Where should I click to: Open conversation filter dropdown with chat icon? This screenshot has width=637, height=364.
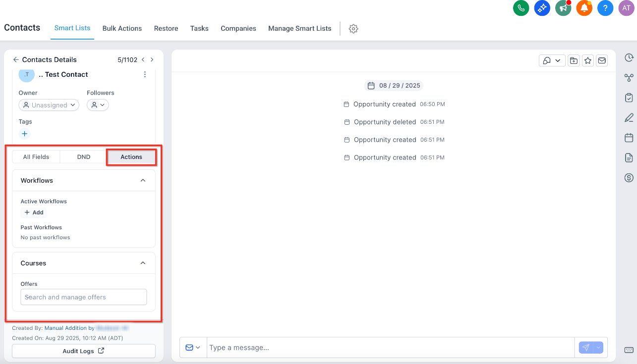[552, 60]
